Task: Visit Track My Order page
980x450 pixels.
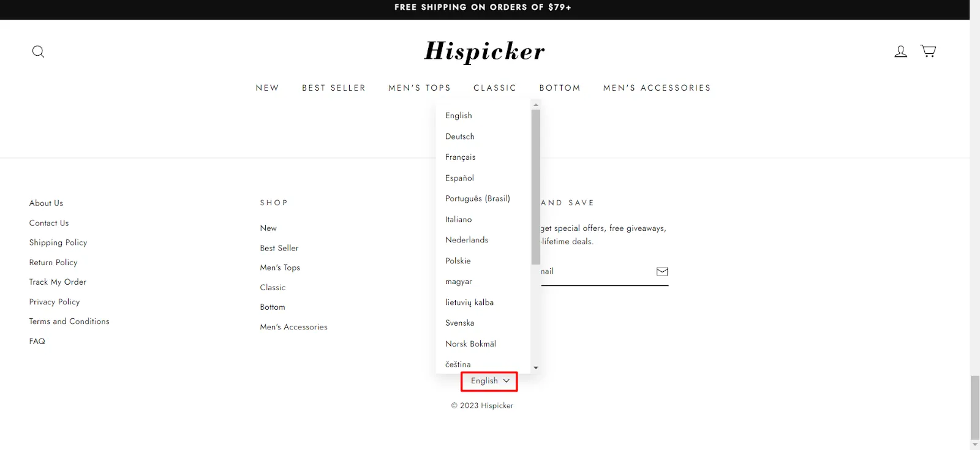Action: pyautogui.click(x=58, y=282)
